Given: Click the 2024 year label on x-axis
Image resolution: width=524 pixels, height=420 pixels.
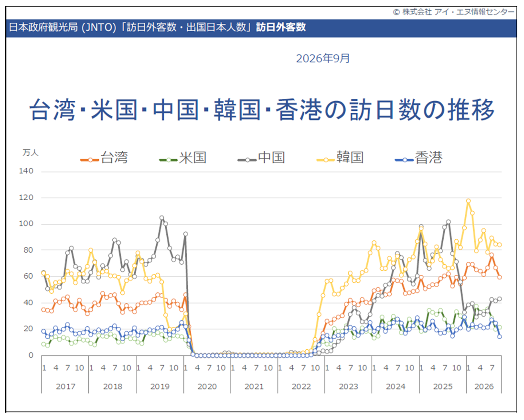Looking at the screenshot, I should click(396, 387).
